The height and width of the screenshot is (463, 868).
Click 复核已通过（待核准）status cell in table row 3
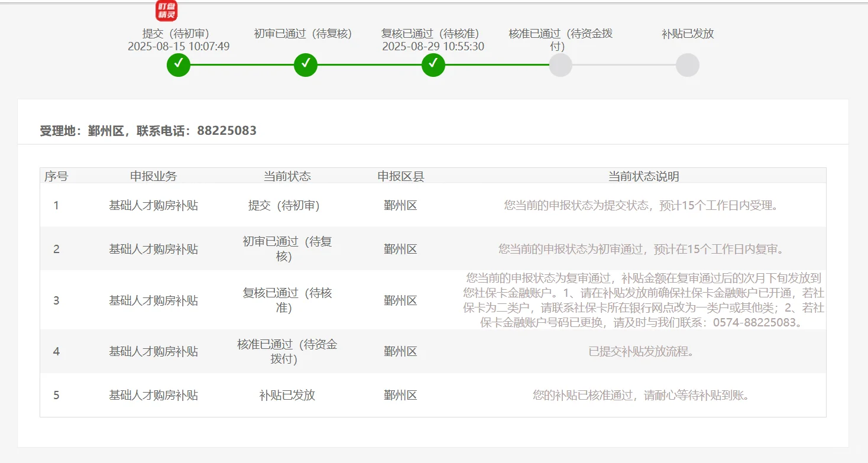(287, 300)
